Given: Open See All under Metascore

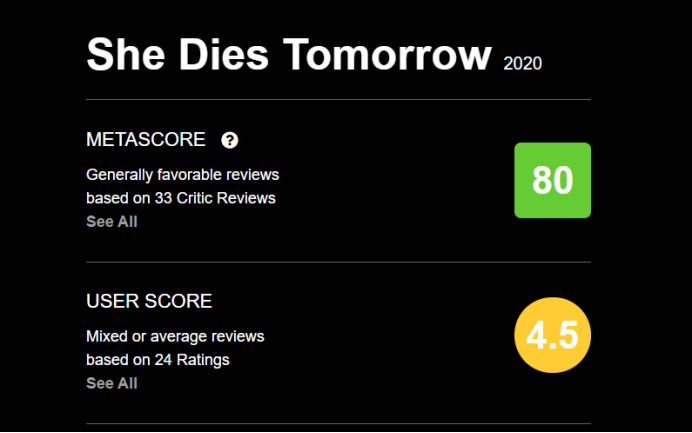Looking at the screenshot, I should click(112, 222).
